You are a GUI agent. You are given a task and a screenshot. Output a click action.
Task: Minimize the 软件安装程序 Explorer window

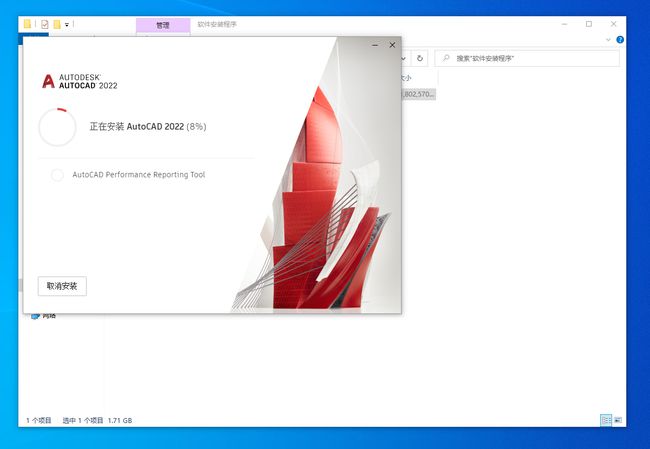(x=564, y=24)
